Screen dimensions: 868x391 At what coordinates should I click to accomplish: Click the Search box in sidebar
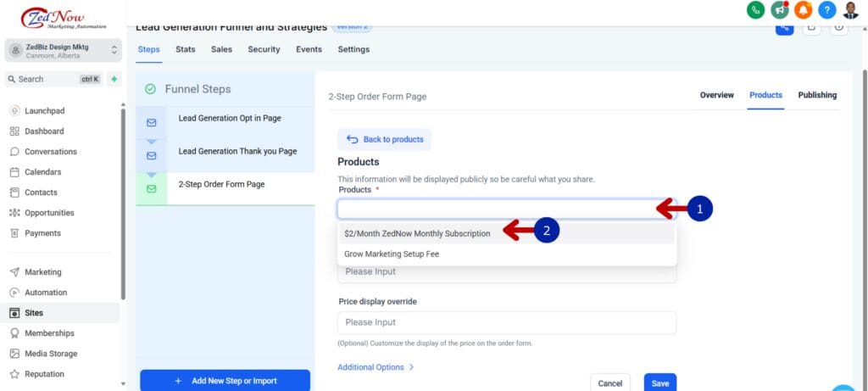[53, 79]
